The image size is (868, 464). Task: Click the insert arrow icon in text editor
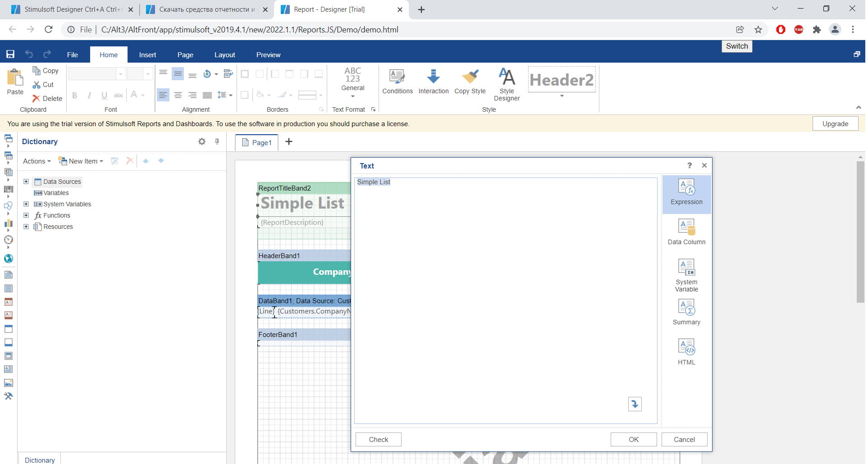[635, 404]
